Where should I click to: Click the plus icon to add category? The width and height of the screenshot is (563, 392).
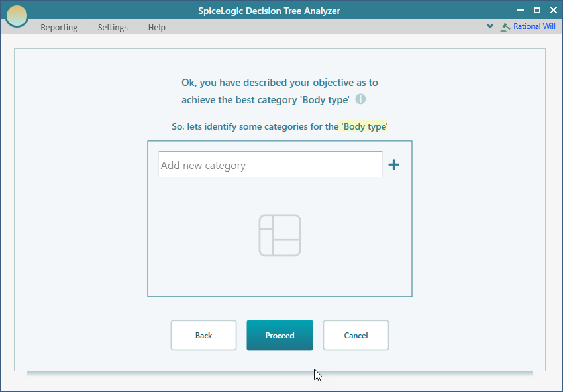click(x=393, y=165)
